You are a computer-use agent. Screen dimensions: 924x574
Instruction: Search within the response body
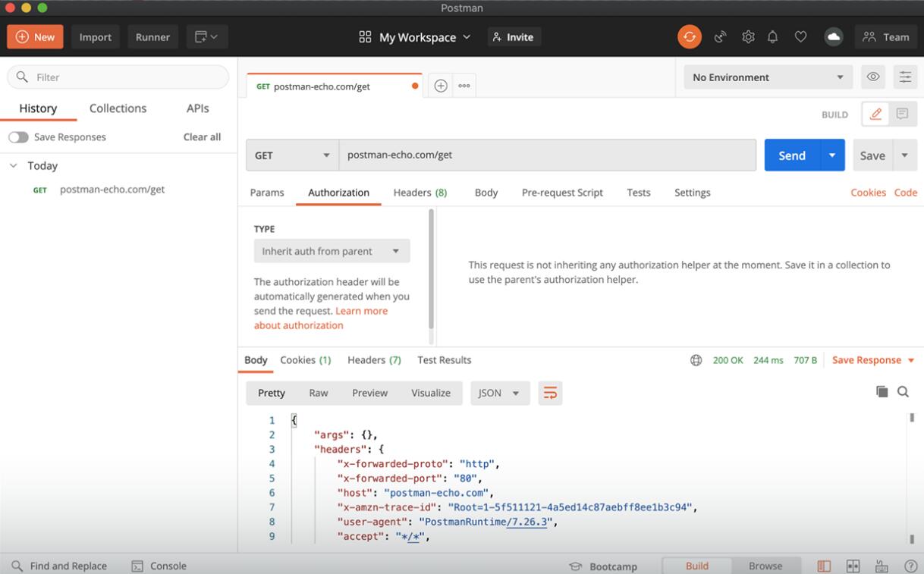point(903,391)
